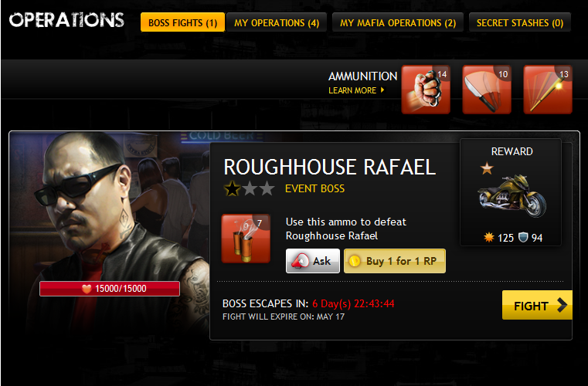
Task: Start the fight with Fight button
Action: (x=537, y=305)
